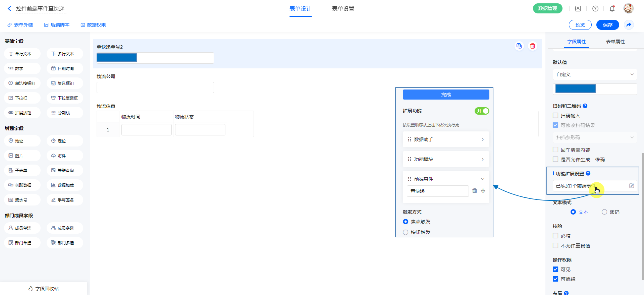Click the copy field icon
Screen dimensions: 644x295
click(519, 46)
